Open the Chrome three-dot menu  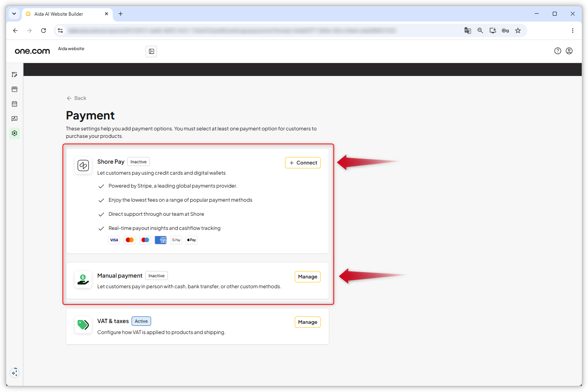[x=572, y=31]
